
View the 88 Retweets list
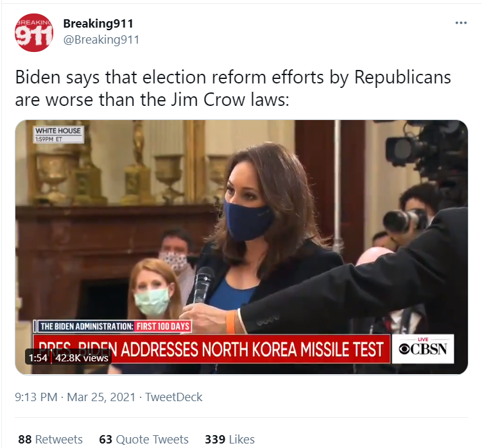(51, 439)
